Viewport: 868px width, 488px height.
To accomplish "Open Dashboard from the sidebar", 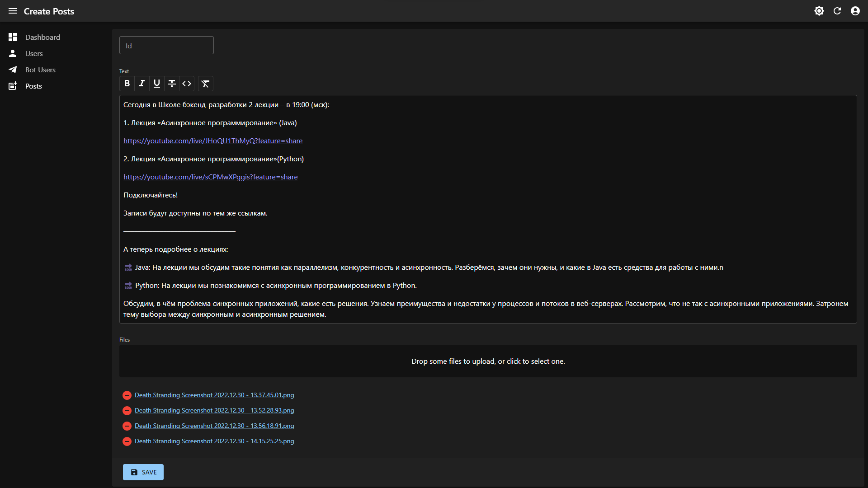I will (x=42, y=37).
